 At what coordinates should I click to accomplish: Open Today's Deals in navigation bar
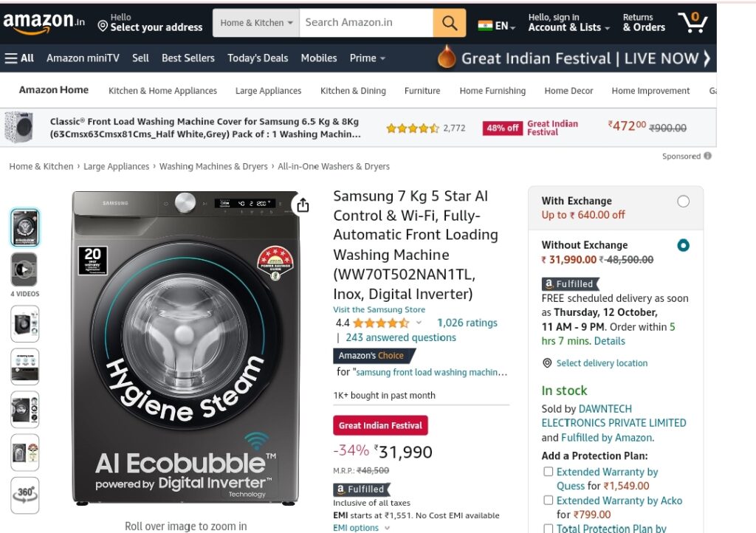pos(258,58)
